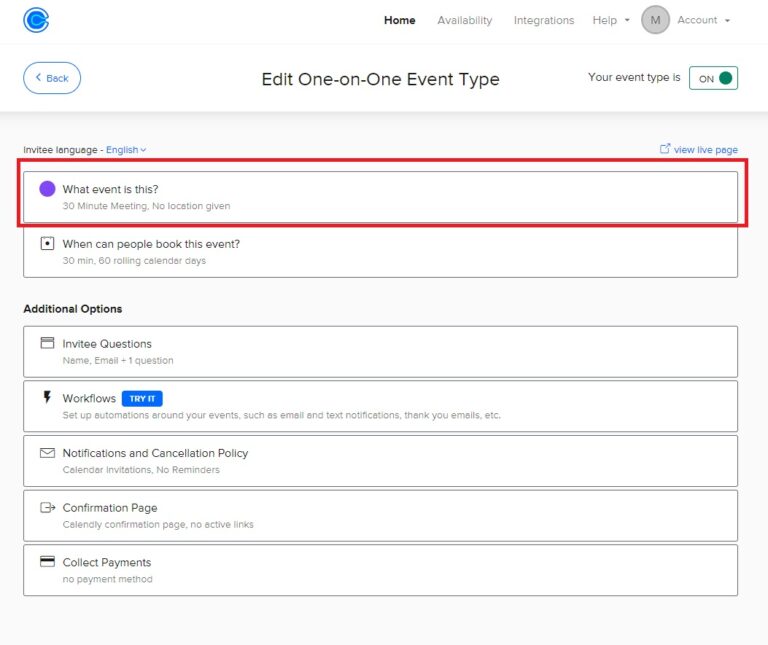Screen dimensions: 768x645
Task: Open the Integrations menu item
Action: (x=544, y=20)
